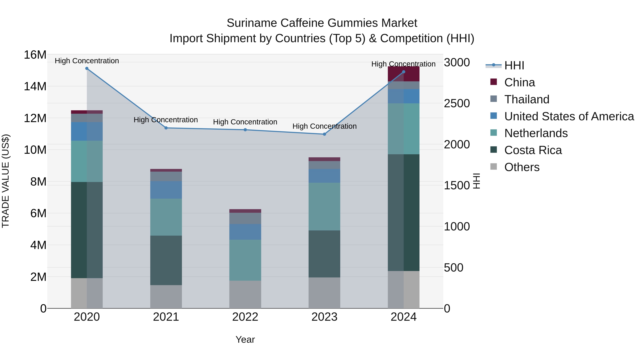This screenshot has height=362, width=644.
Task: Click the 2022 x-axis label
Action: (245, 317)
